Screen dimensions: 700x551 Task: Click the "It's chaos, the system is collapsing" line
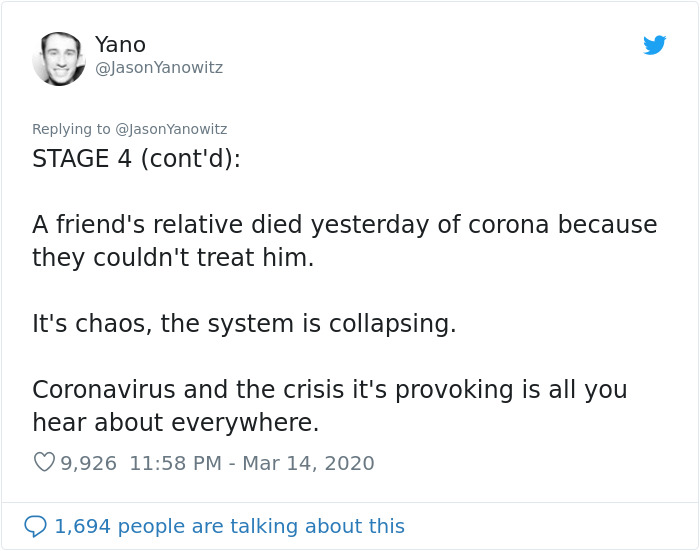244,324
